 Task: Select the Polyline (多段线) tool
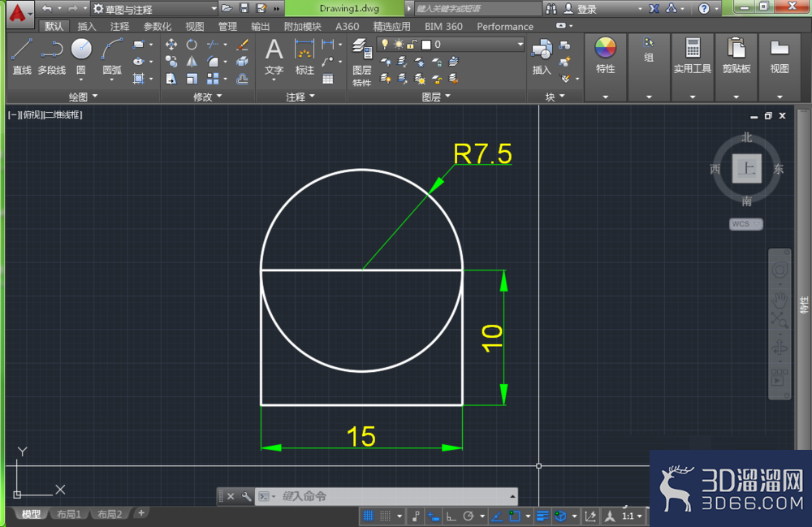pos(52,57)
